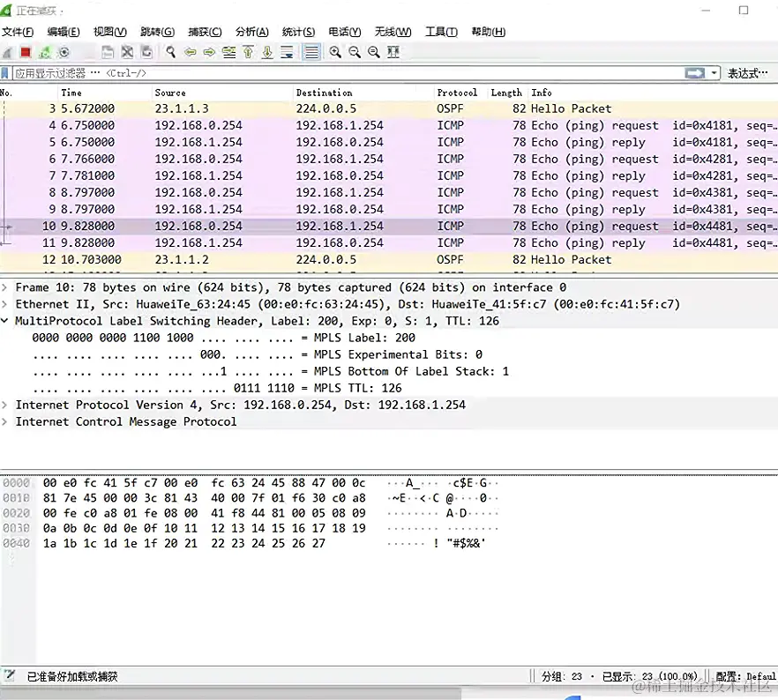Click the display filter input field
778x700 pixels.
348,73
